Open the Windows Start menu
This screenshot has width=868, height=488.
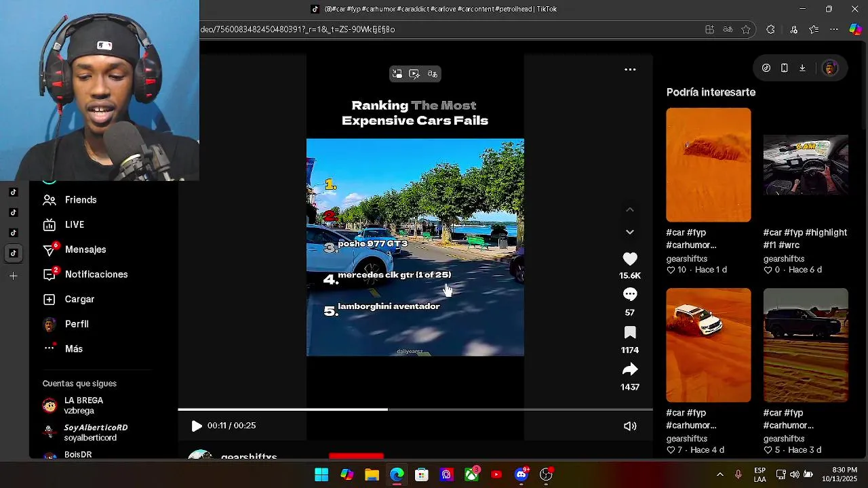[x=321, y=474]
